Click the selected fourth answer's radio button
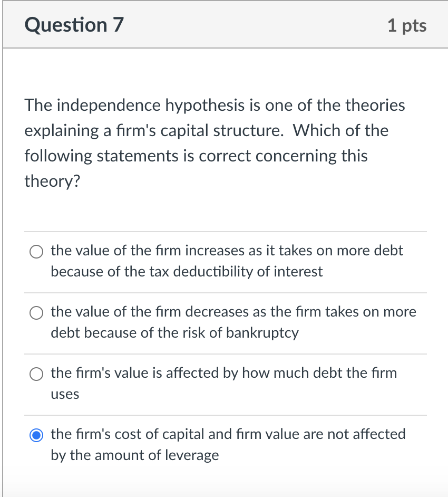 (36, 435)
